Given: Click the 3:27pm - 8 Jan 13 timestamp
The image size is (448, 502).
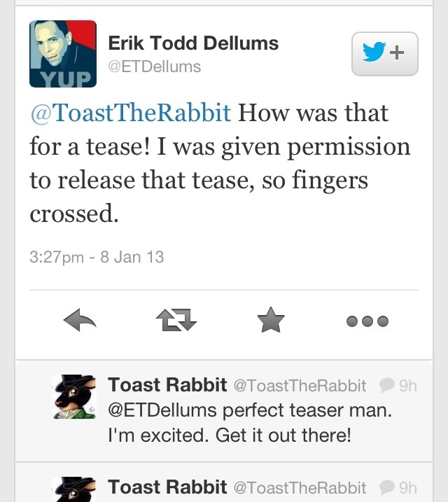Looking at the screenshot, I should point(97,257).
